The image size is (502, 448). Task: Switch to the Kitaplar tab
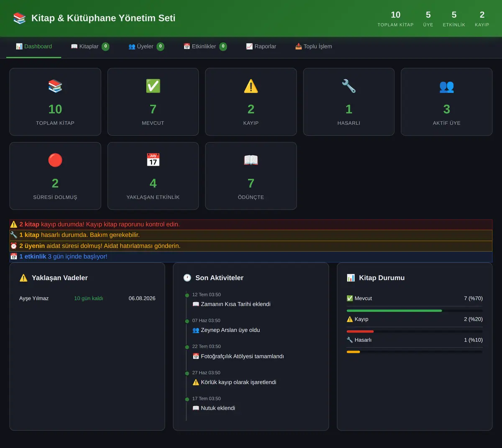[x=90, y=46]
